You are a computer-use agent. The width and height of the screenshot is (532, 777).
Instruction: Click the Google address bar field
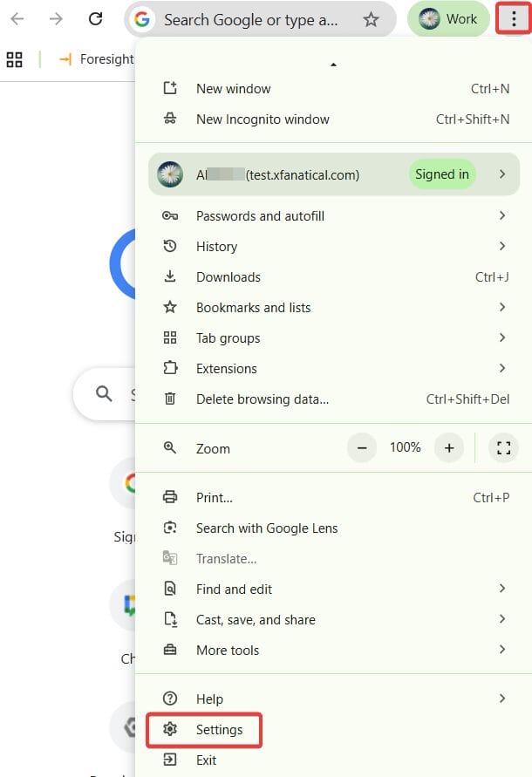tap(253, 19)
